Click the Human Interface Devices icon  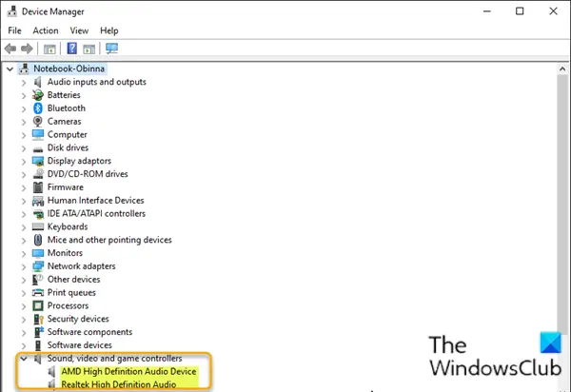coord(38,201)
